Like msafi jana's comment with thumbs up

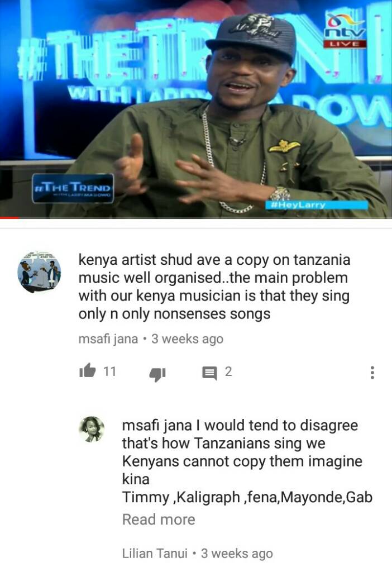point(88,371)
